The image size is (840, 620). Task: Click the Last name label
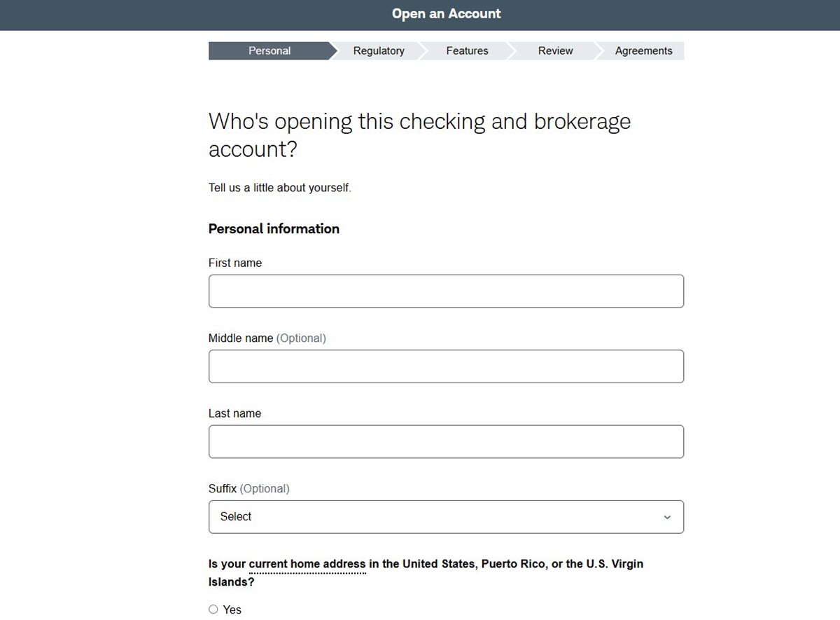[x=234, y=413]
